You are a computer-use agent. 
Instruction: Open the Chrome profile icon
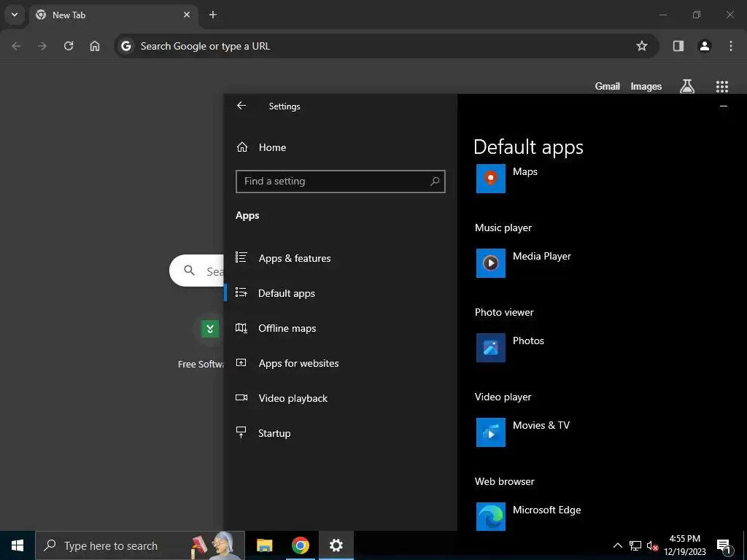pos(705,46)
